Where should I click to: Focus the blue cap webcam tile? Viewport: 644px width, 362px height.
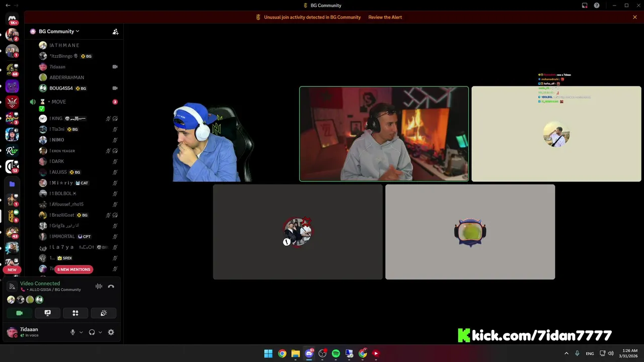click(x=211, y=134)
